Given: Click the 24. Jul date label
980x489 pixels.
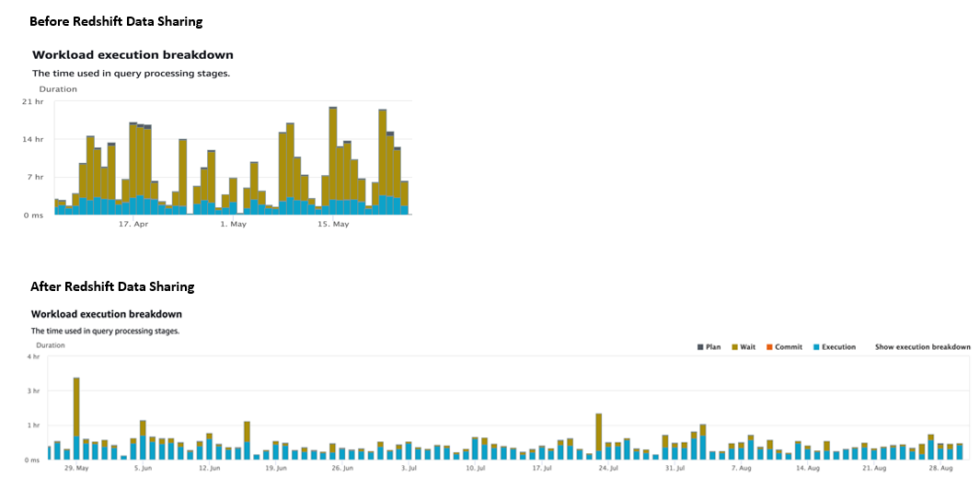Looking at the screenshot, I should tap(608, 468).
